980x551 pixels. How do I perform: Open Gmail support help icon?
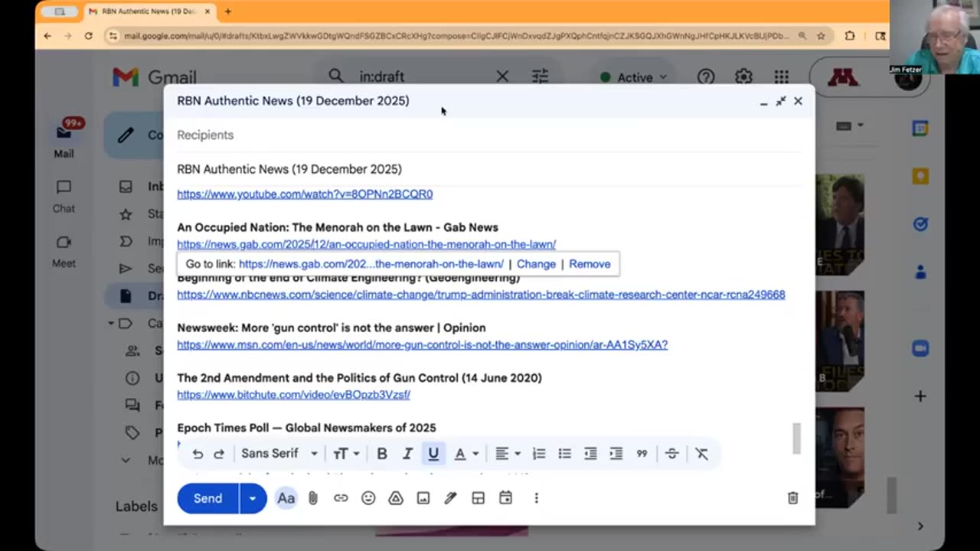(705, 77)
